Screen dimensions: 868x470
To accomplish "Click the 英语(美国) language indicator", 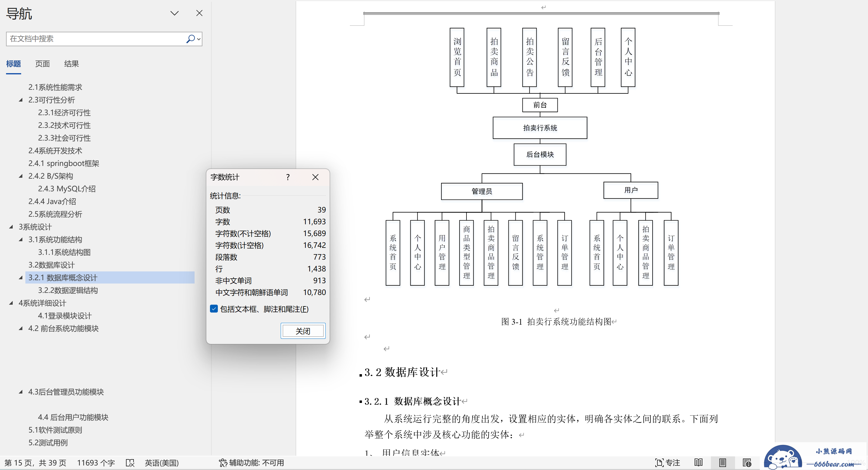I will pos(162,463).
